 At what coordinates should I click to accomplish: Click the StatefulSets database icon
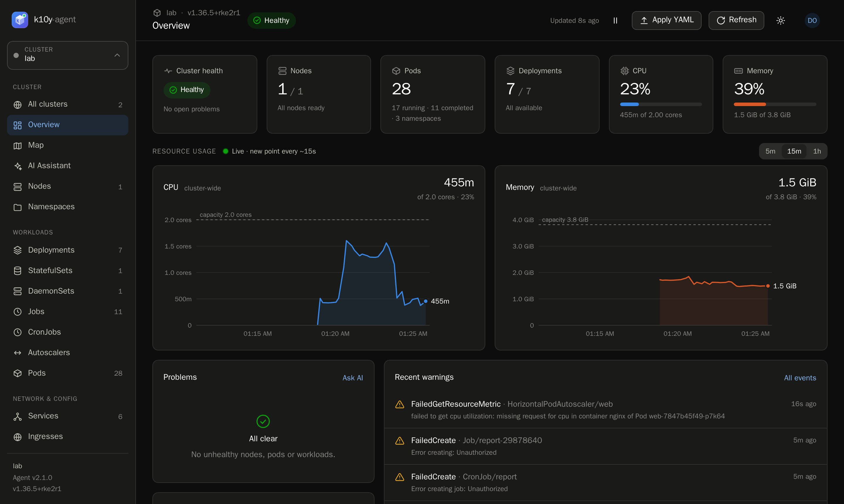[18, 271]
